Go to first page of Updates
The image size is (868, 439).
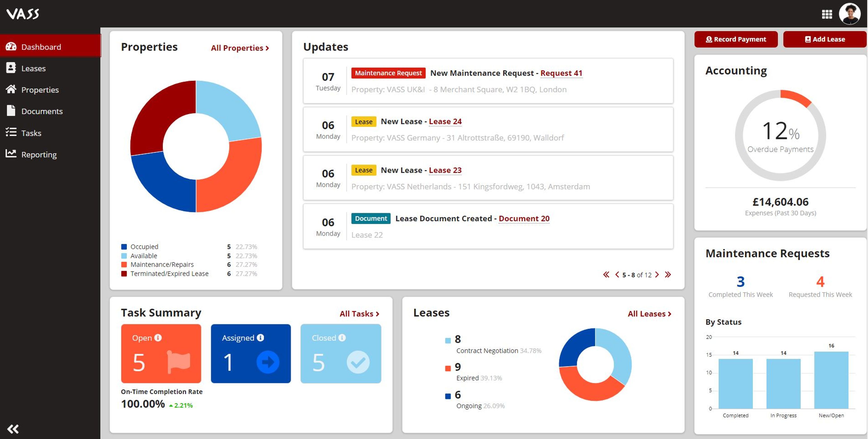coord(606,274)
